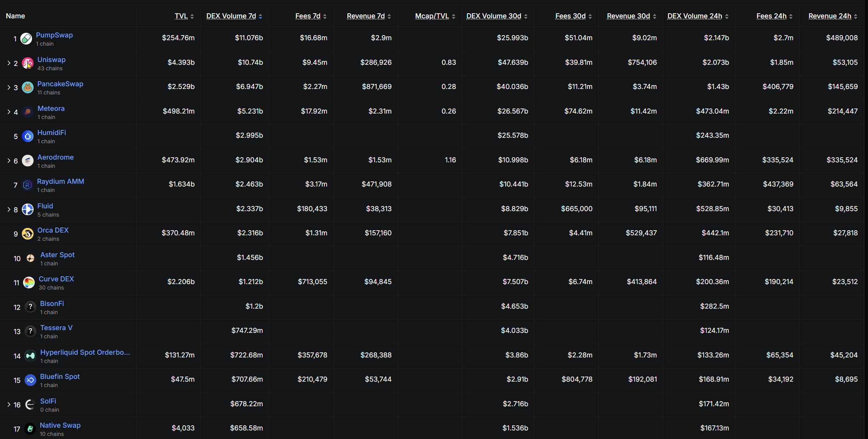
Task: Click the HumidiFi blue logo icon
Action: tap(28, 136)
